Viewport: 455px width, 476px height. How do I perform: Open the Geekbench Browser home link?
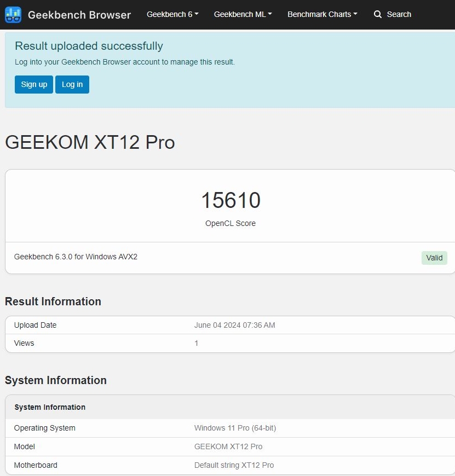79,15
